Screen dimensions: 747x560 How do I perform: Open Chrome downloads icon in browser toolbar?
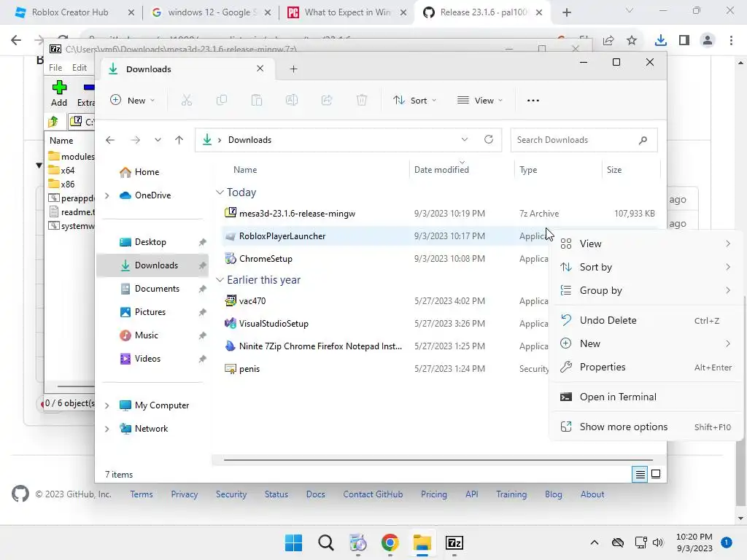coord(660,41)
